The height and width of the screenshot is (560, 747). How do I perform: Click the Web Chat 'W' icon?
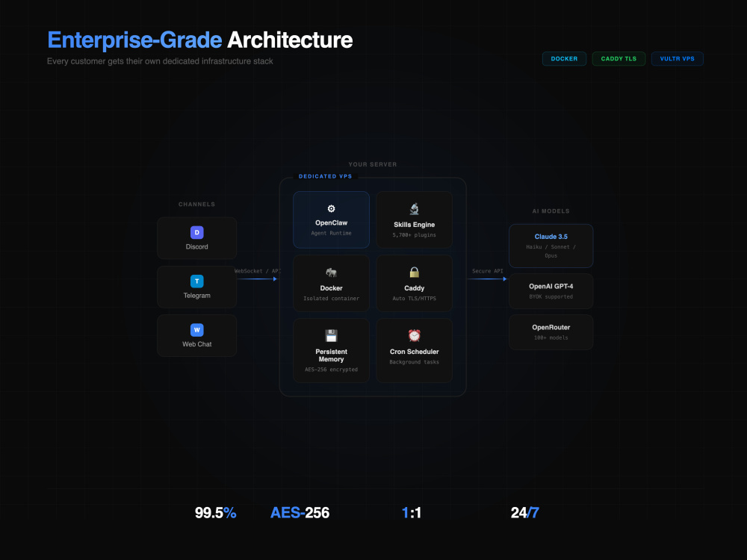[196, 330]
